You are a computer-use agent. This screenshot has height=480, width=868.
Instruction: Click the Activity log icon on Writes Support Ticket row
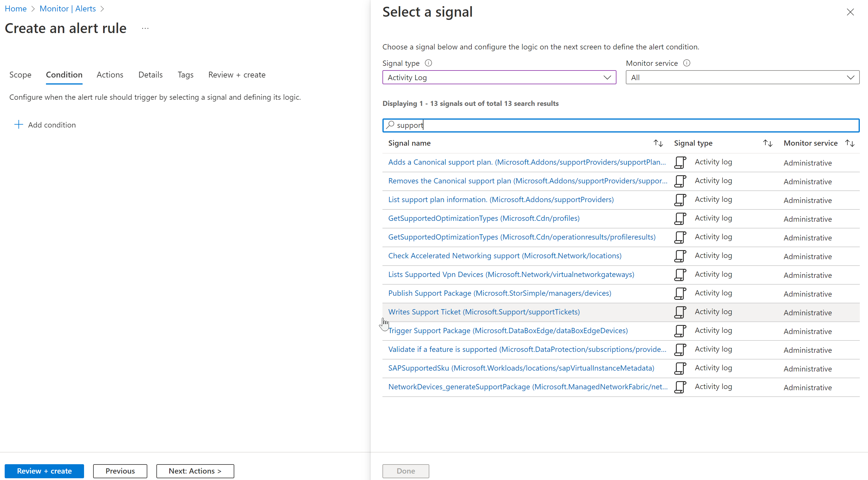[x=680, y=312]
